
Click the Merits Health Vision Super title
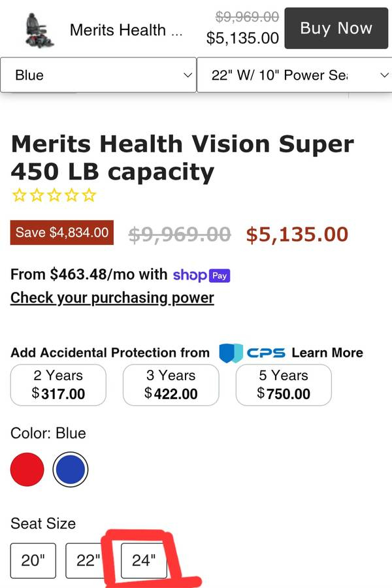pyautogui.click(x=183, y=157)
